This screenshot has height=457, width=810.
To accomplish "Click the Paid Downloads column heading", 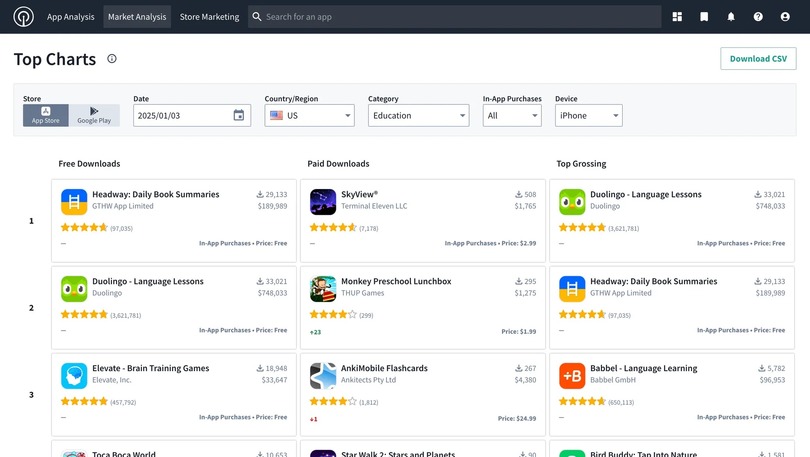I will point(338,164).
